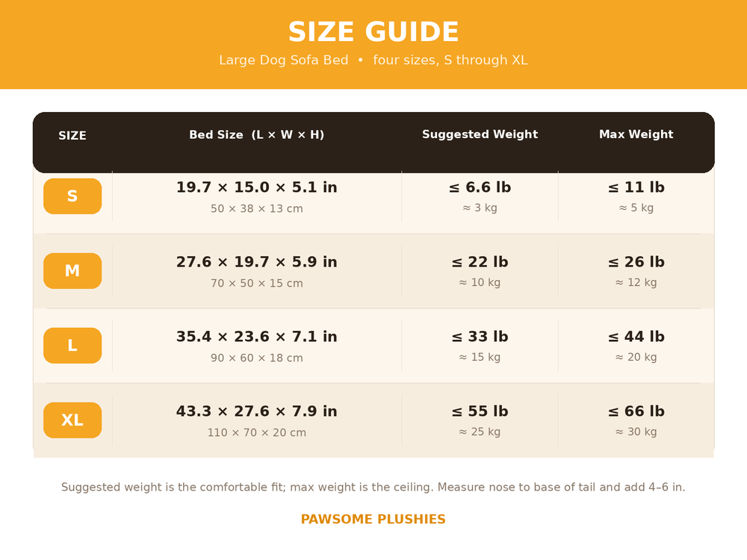Image resolution: width=747 pixels, height=560 pixels.
Task: Click the ≤ 66 lb max weight
Action: point(636,411)
